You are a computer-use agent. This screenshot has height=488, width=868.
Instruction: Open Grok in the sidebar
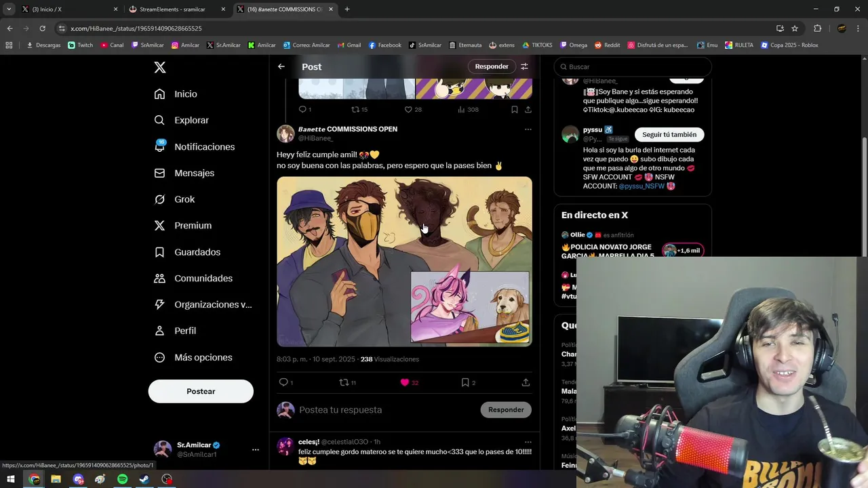pos(175,199)
